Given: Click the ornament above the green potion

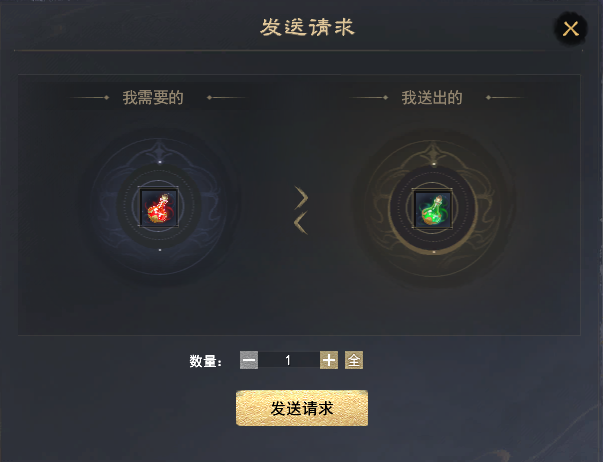Looking at the screenshot, I should tap(433, 153).
